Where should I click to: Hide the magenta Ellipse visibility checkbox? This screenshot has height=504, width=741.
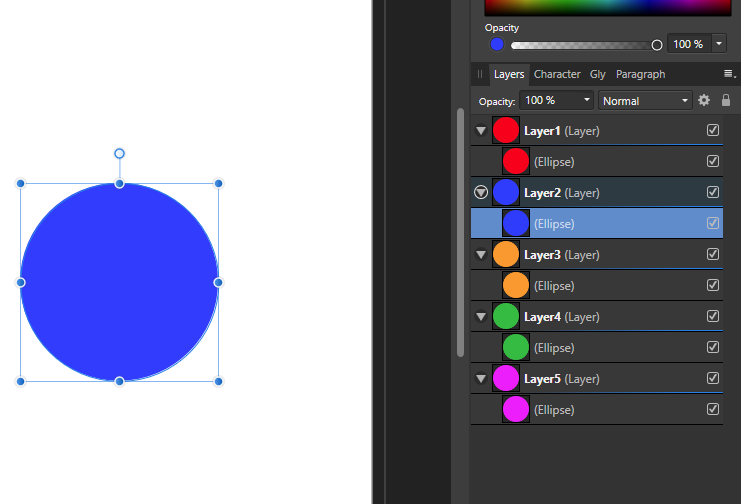[x=713, y=409]
